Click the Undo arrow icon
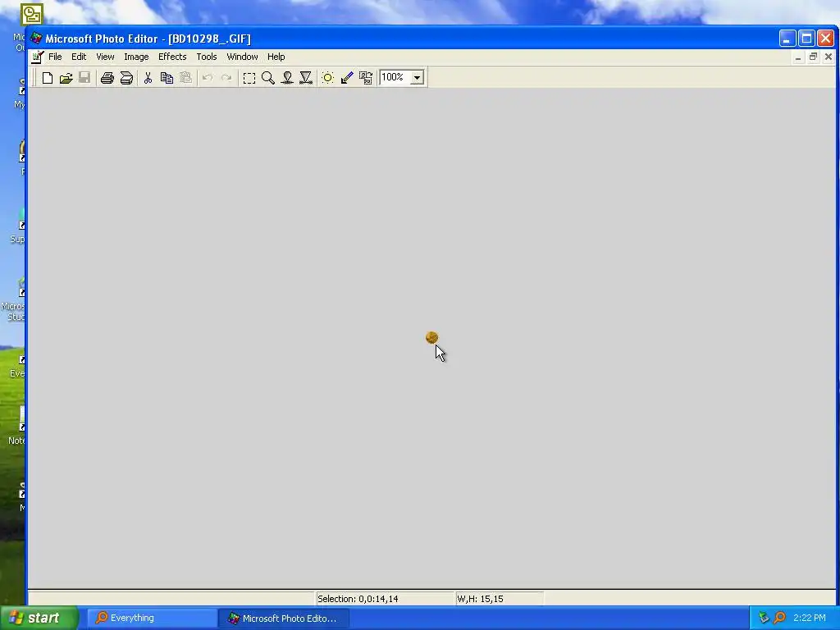This screenshot has width=840, height=630. pos(208,78)
